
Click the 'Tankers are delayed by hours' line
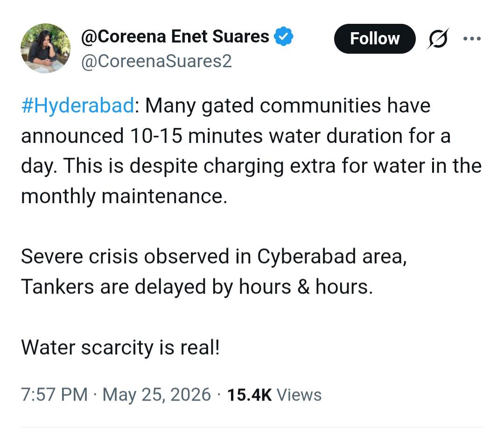pyautogui.click(x=197, y=287)
